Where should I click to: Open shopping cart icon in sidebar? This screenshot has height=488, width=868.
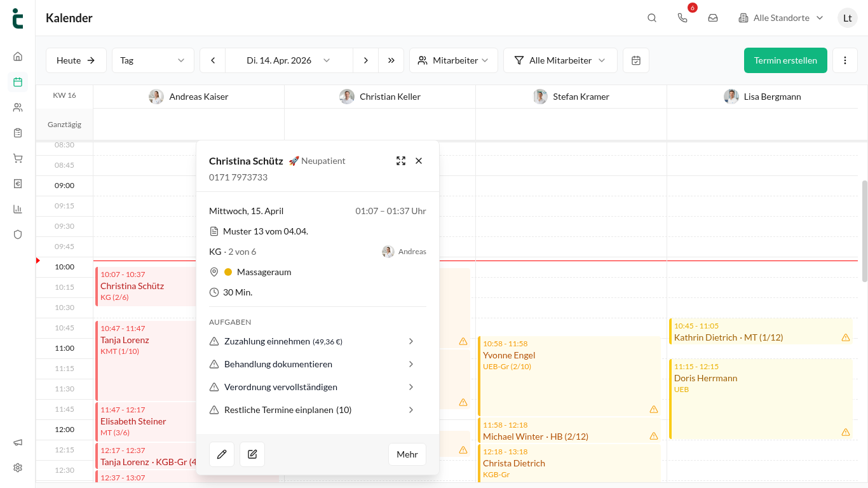pos(18,158)
